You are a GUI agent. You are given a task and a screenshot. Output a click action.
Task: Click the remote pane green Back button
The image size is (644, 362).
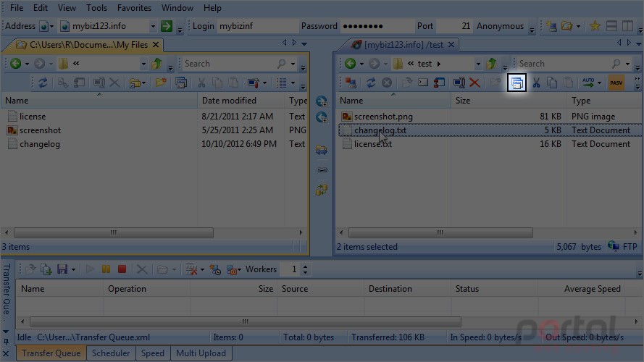(x=350, y=63)
